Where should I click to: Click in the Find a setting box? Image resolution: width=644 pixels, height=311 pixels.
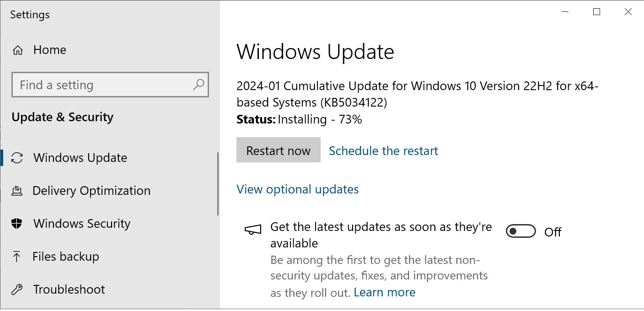tap(110, 85)
